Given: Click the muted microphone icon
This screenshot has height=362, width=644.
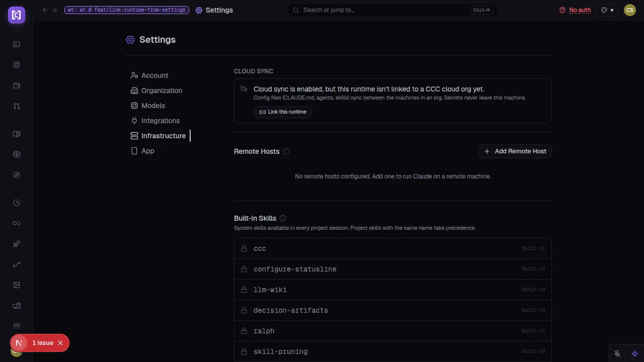Looking at the screenshot, I should click(617, 353).
